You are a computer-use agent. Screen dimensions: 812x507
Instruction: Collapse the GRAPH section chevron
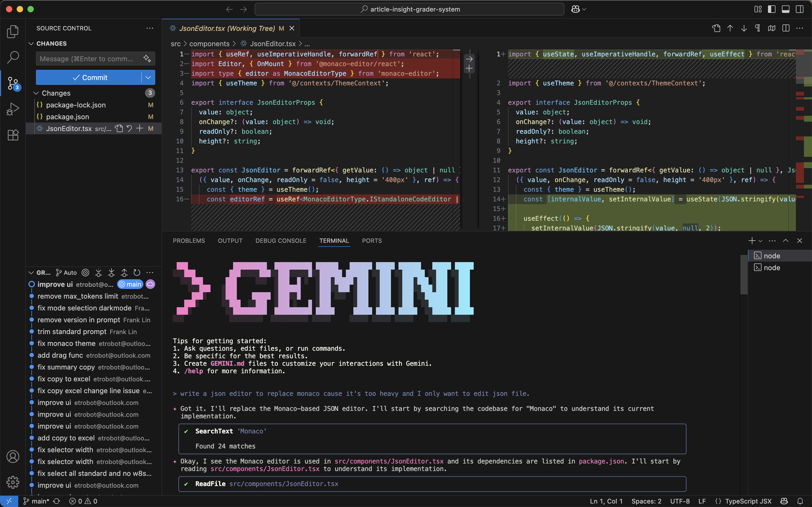31,273
